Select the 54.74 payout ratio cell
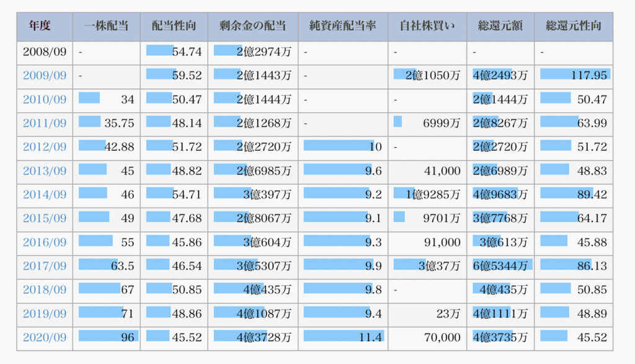Screen dimensions: 635x364 [x=174, y=52]
